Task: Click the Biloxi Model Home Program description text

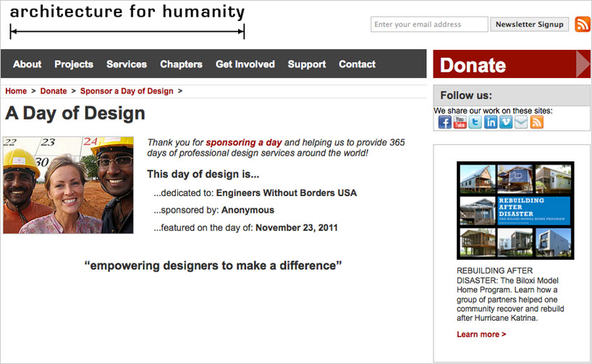Action: [x=510, y=294]
